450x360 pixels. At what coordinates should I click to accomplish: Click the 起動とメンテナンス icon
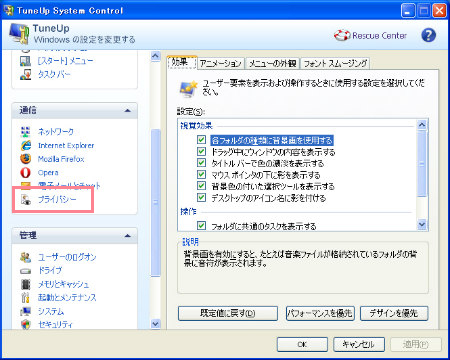(x=25, y=297)
